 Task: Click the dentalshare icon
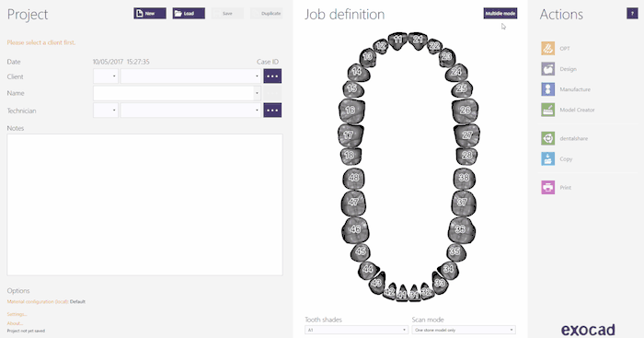548,138
